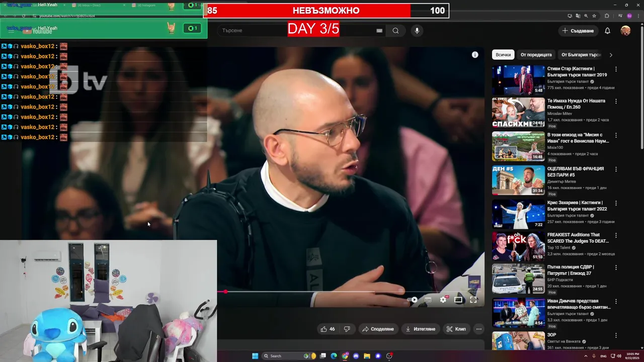The height and width of the screenshot is (362, 644).
Task: Open options for Крис Захариев video
Action: 616,203
